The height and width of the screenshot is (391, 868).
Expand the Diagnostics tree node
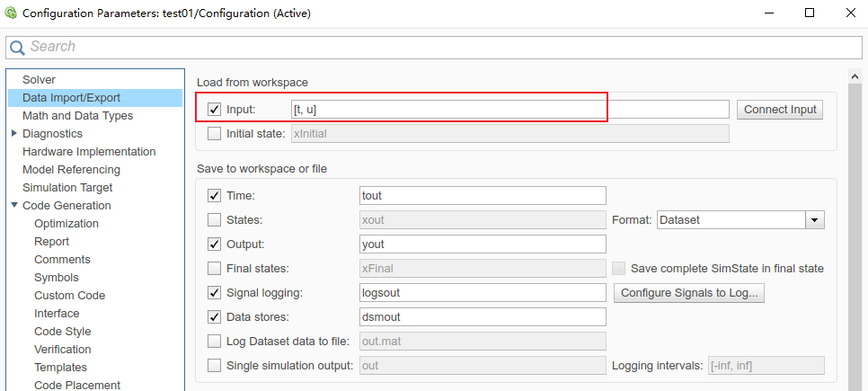pyautogui.click(x=14, y=133)
